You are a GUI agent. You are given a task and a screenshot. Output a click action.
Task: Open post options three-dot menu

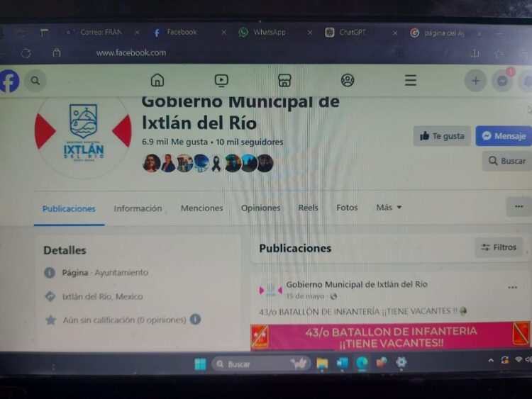[x=512, y=288]
